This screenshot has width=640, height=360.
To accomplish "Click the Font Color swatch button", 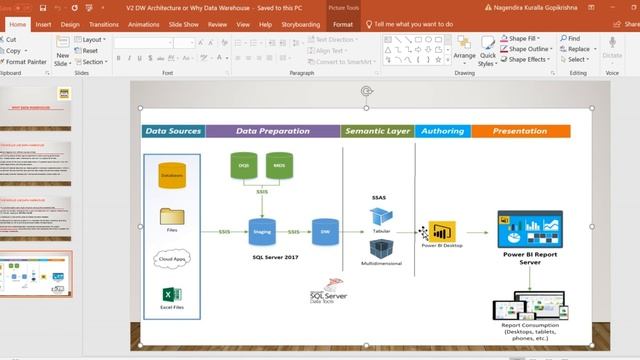I will pos(219,58).
